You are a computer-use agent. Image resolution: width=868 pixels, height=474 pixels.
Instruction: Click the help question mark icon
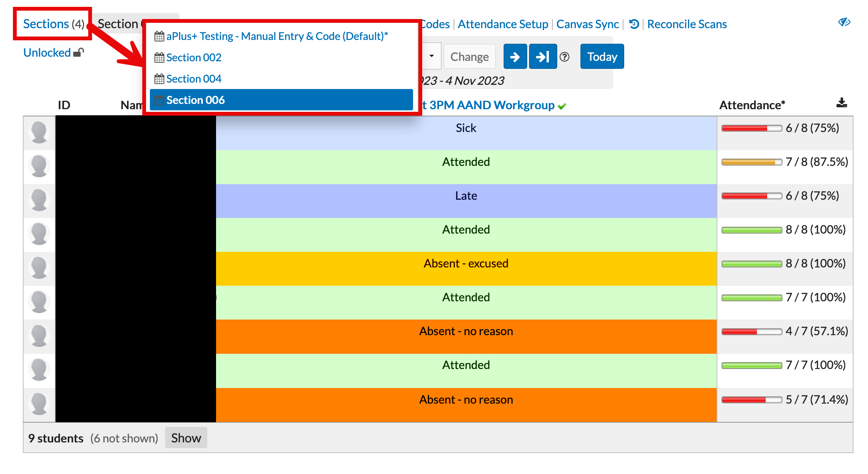(x=565, y=57)
